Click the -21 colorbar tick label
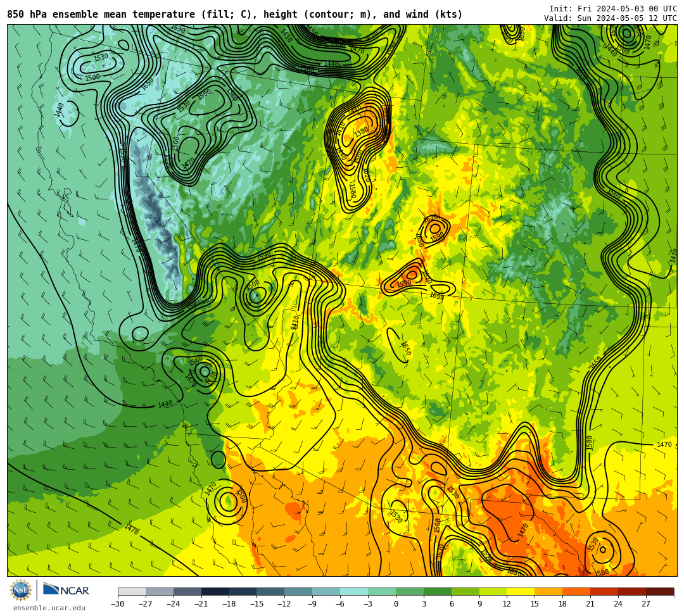The width and height of the screenshot is (684, 616). tap(201, 604)
